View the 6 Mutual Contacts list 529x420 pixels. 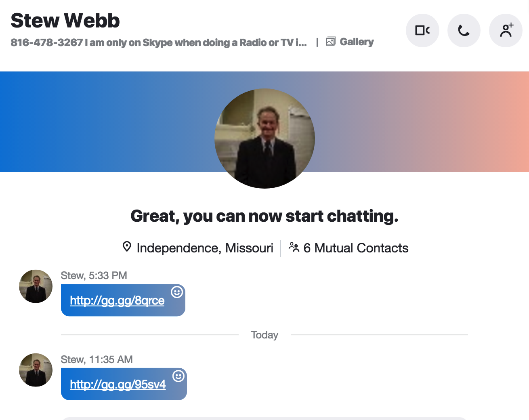point(356,248)
